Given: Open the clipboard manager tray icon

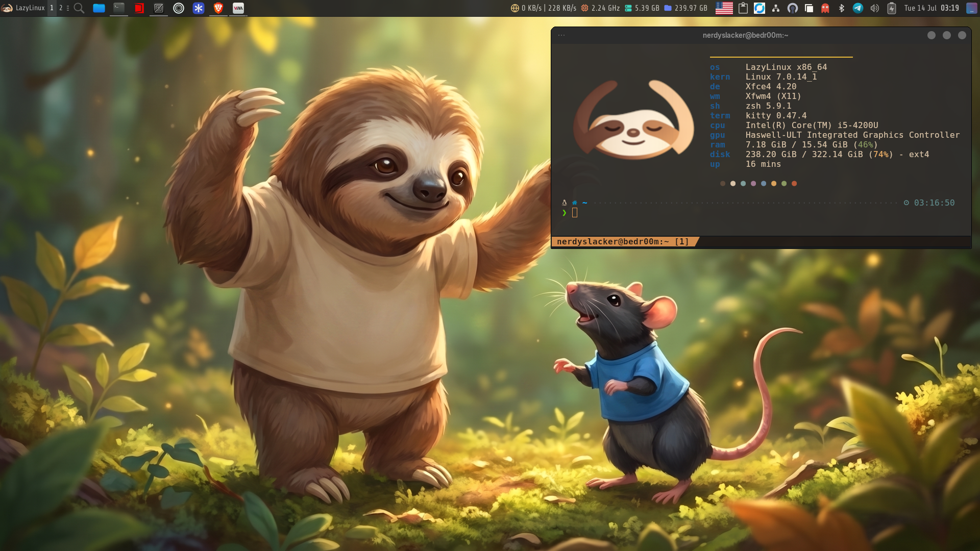Looking at the screenshot, I should click(x=743, y=8).
